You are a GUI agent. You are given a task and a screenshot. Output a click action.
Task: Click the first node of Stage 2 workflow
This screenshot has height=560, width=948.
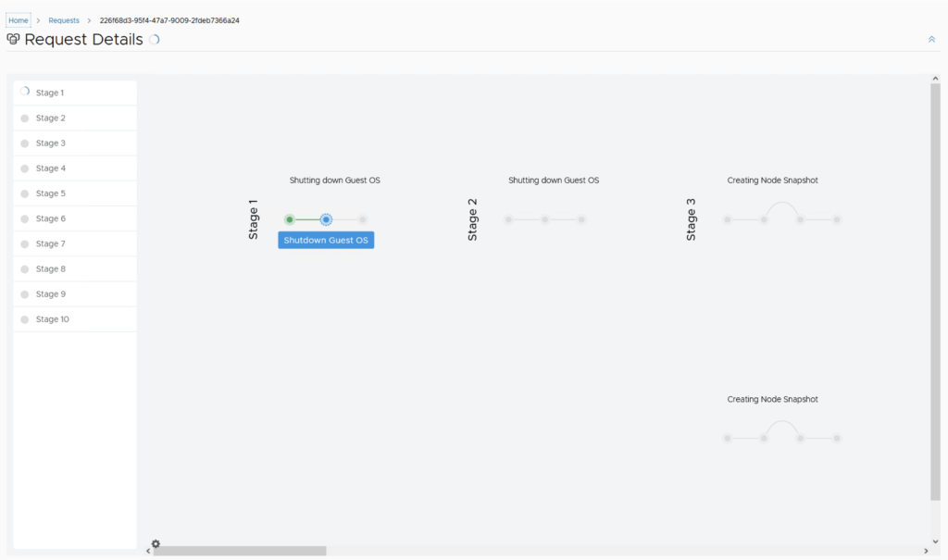508,219
